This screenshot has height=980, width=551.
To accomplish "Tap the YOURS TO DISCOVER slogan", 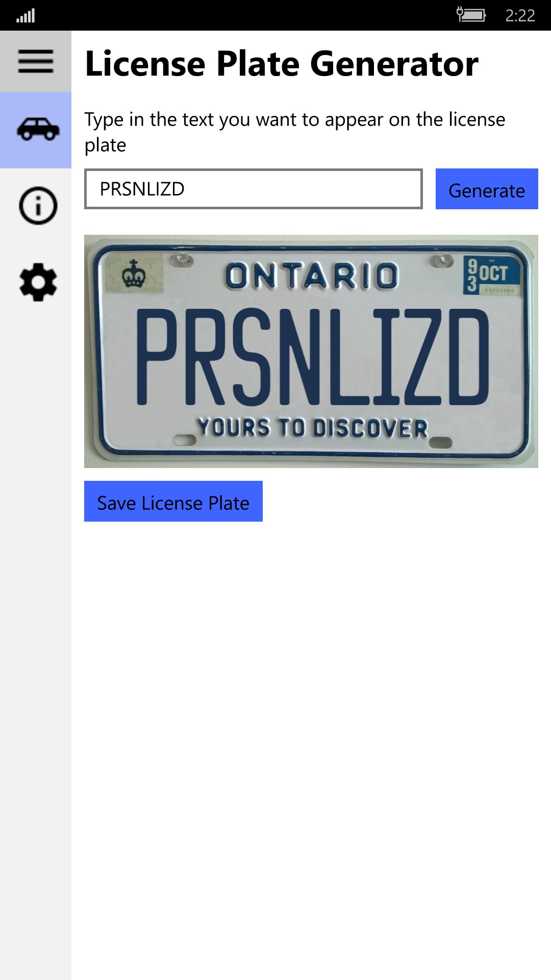I will (313, 427).
